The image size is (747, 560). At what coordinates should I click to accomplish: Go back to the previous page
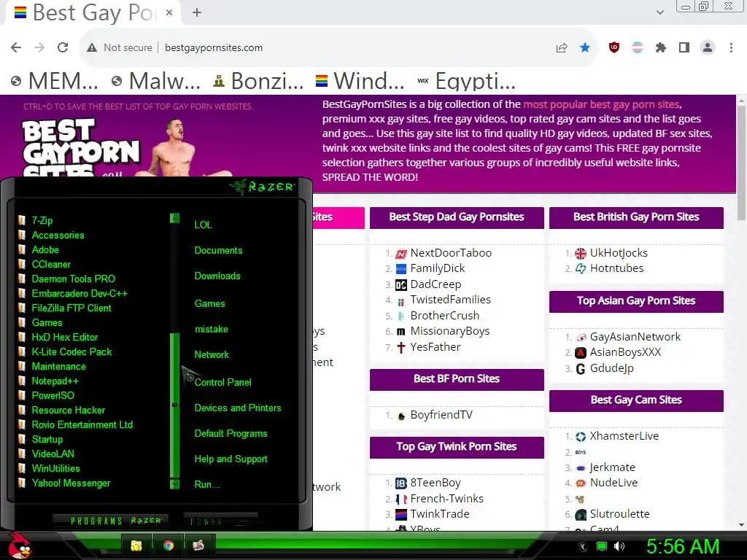16,47
